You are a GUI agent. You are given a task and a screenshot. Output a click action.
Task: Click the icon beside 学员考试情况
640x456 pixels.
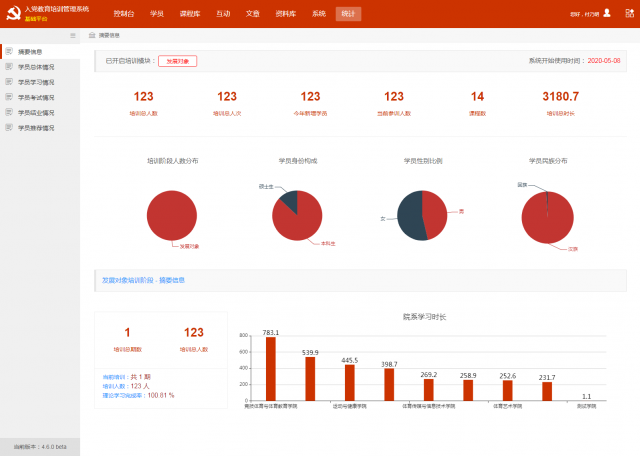9,97
